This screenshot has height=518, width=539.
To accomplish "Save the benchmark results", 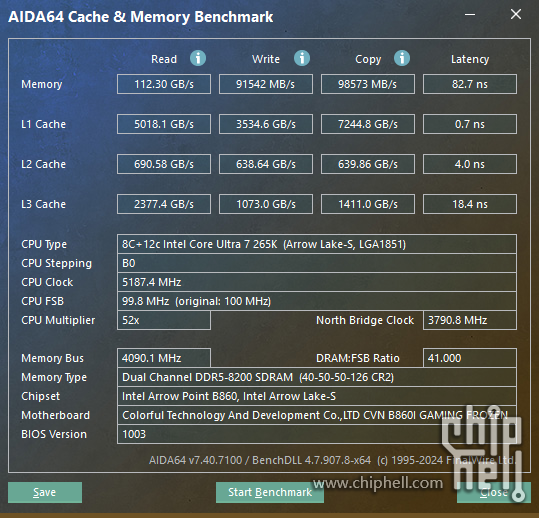I will [x=45, y=492].
